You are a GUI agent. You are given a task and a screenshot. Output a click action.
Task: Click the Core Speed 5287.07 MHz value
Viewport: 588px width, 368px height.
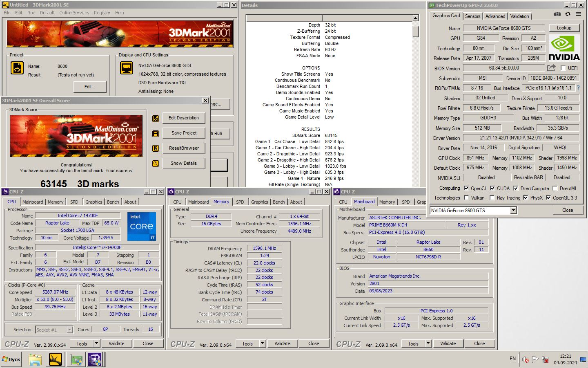[x=56, y=292]
